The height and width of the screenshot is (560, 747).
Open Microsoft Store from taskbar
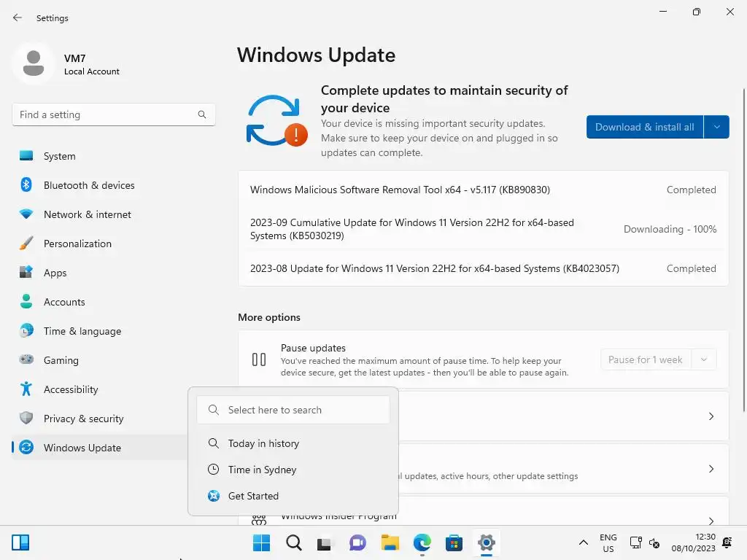click(454, 542)
